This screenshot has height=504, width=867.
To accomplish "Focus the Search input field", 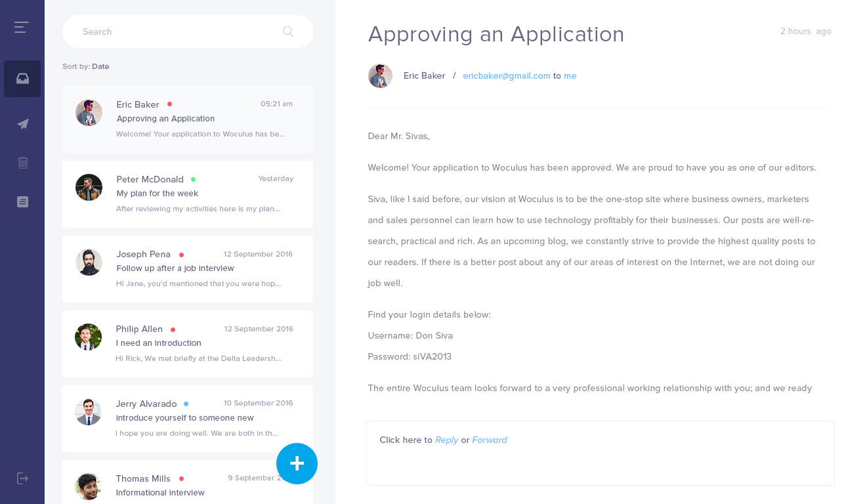I will tap(188, 31).
